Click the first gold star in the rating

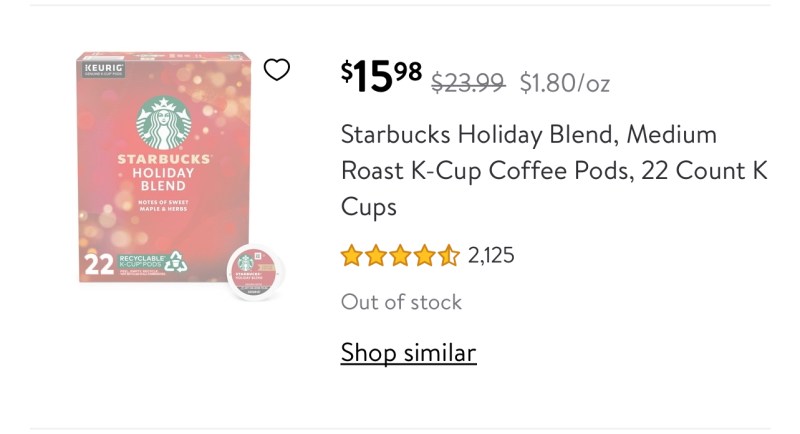(351, 256)
